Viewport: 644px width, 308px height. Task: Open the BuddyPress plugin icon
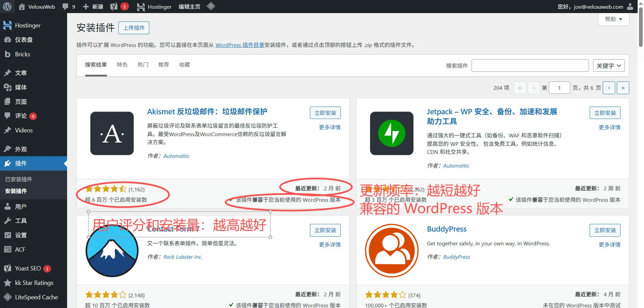pyautogui.click(x=391, y=251)
